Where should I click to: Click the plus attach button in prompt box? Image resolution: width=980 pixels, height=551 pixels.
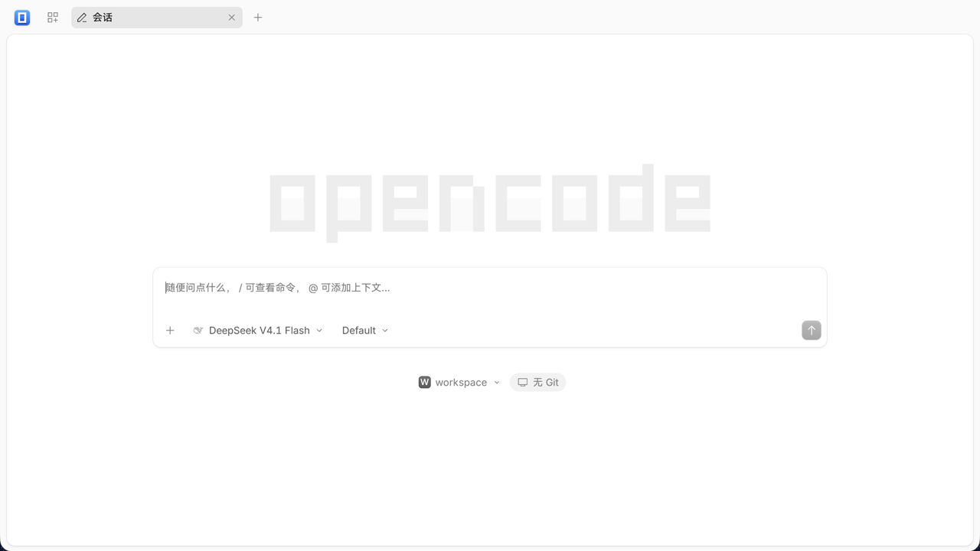pyautogui.click(x=170, y=331)
